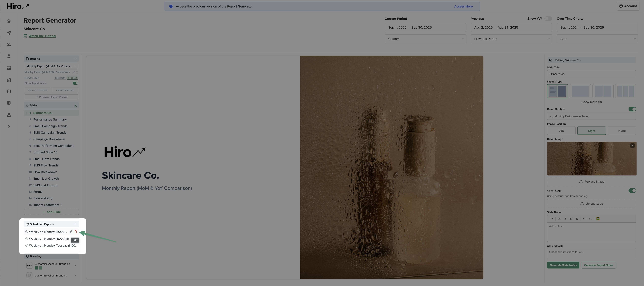
Task: Open the flask experiments sidebar icon
Action: [9, 115]
